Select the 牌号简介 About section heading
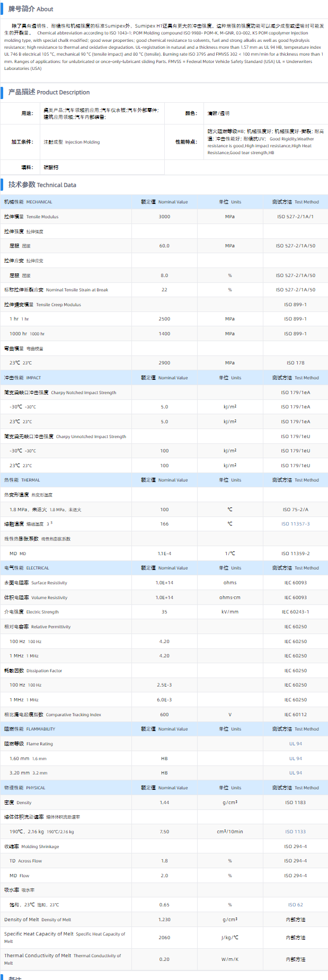328x980 pixels. (x=31, y=9)
